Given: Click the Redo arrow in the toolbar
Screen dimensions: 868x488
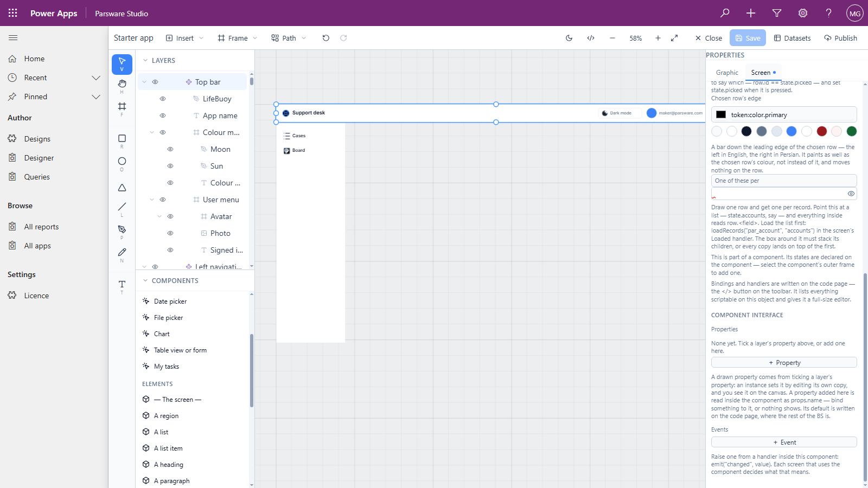Looking at the screenshot, I should click(x=343, y=38).
